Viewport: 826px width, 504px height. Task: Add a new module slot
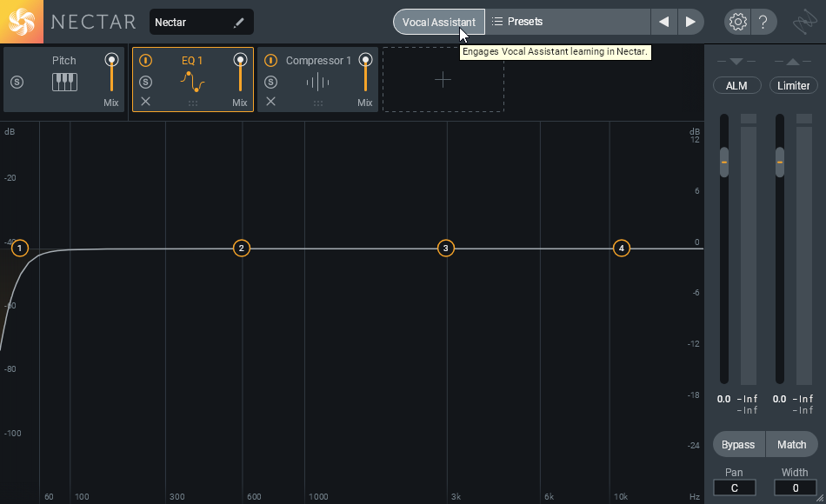[443, 80]
